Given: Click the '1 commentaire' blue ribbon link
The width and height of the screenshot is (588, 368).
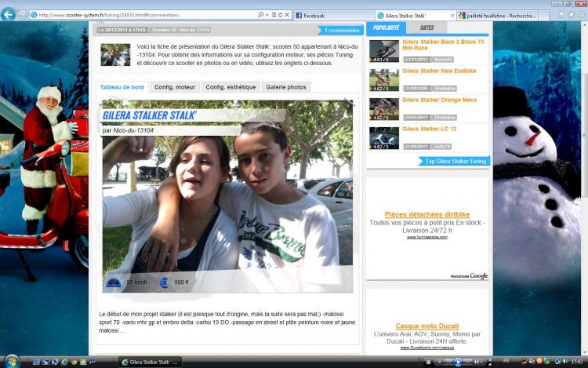Looking at the screenshot, I should 340,30.
